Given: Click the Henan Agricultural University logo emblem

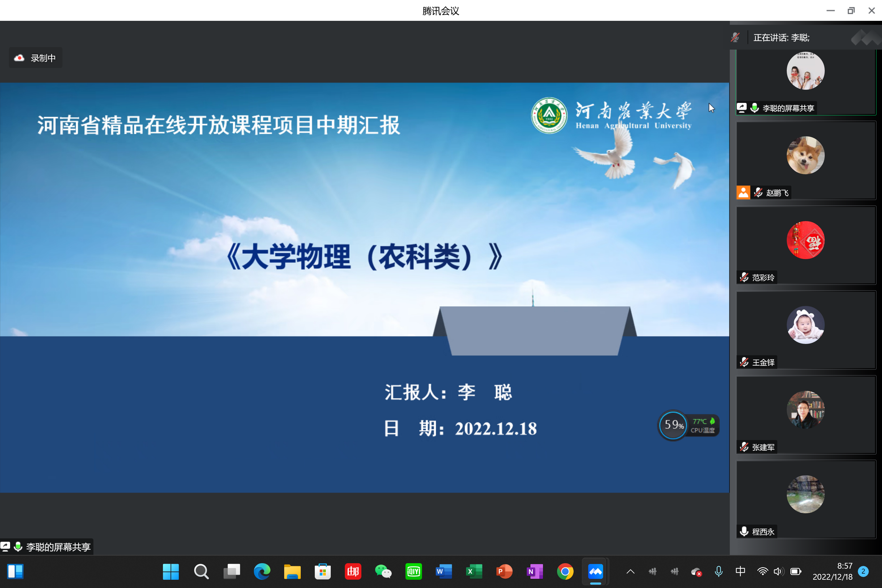Looking at the screenshot, I should [549, 115].
